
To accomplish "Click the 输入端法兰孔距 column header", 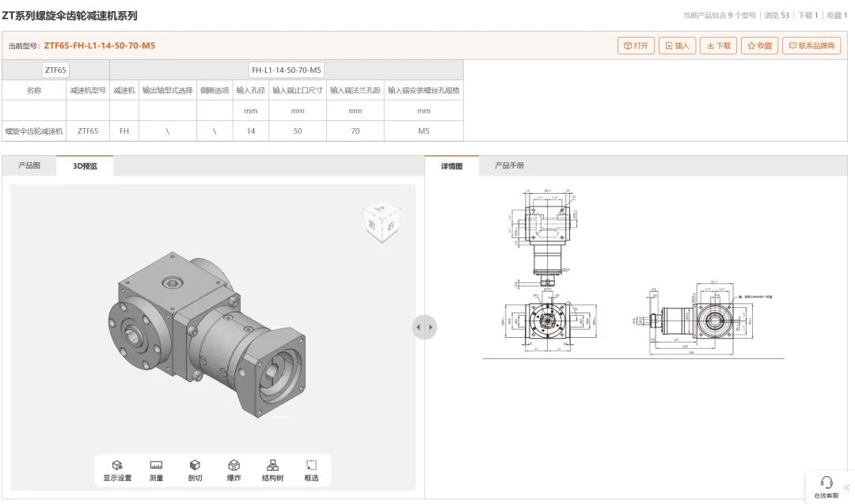I will pyautogui.click(x=355, y=90).
